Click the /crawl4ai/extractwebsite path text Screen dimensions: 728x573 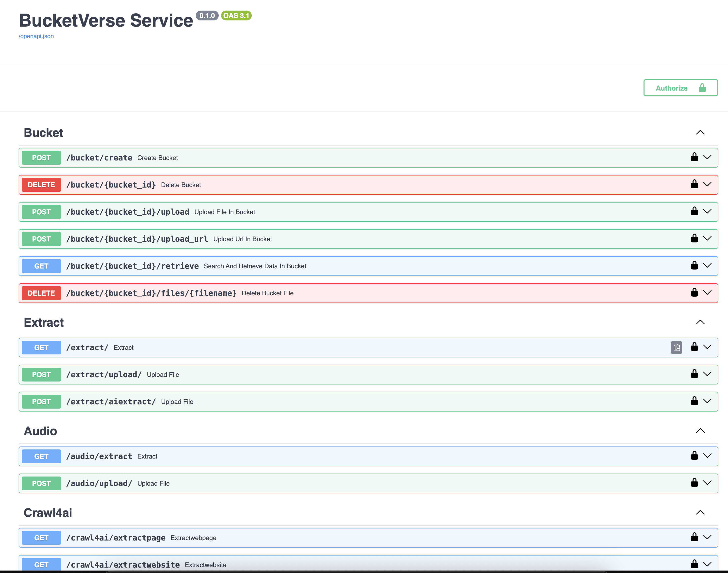123,565
